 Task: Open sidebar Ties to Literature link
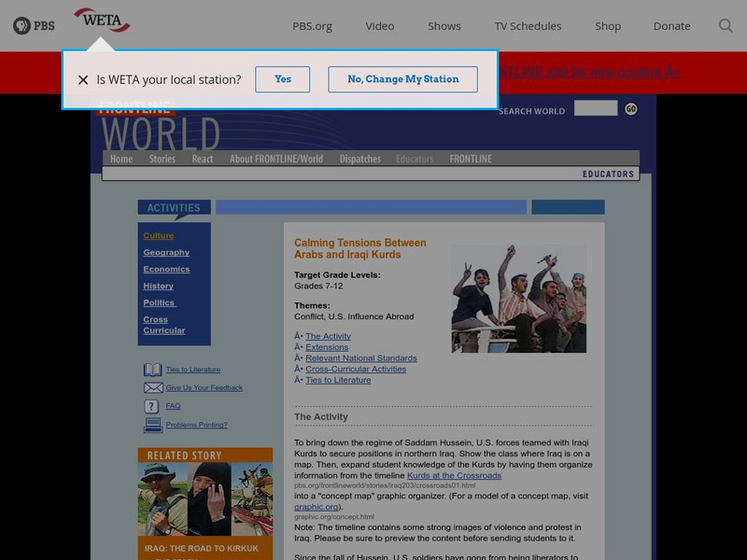[193, 370]
